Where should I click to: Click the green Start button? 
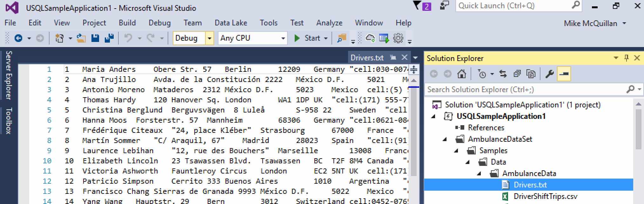click(x=307, y=38)
